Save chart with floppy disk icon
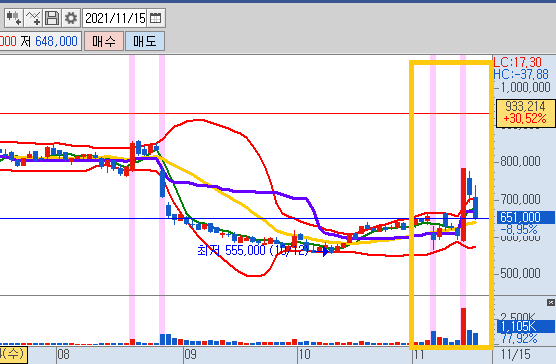Screen dimensions: 556x364 click(52, 18)
